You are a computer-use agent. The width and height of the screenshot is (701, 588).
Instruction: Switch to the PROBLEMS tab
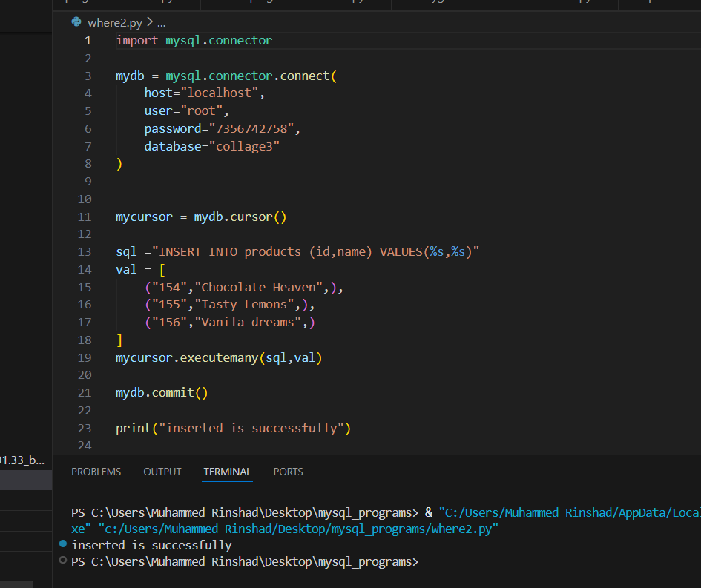click(x=96, y=472)
